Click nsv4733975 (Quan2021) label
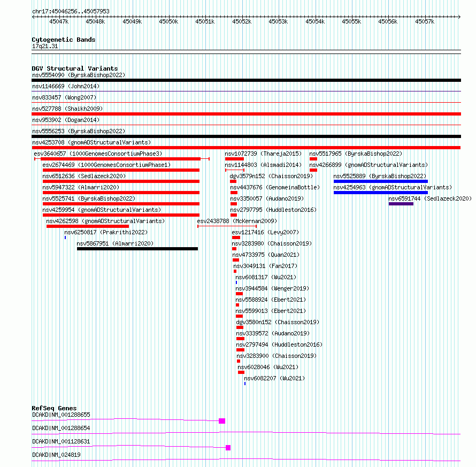The image size is (476, 467). (266, 255)
